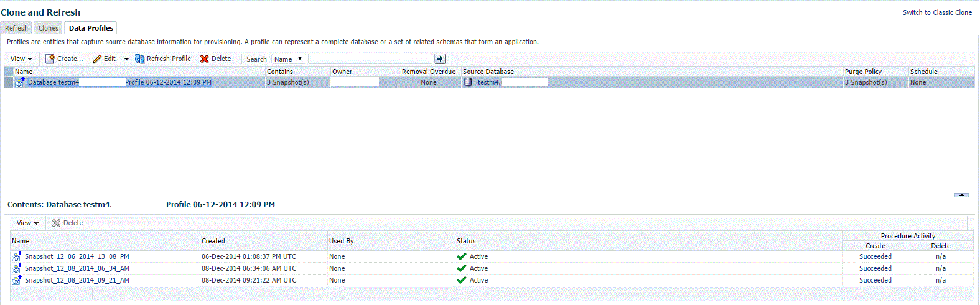
Task: Select Snapshot_12_08_2014_06_34_AM name
Action: [x=77, y=268]
